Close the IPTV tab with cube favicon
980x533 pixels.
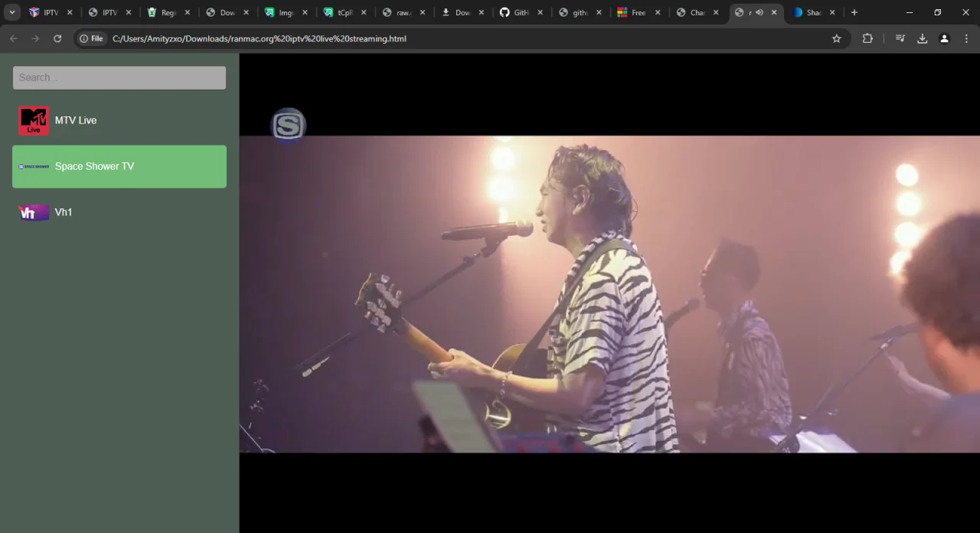(x=70, y=12)
